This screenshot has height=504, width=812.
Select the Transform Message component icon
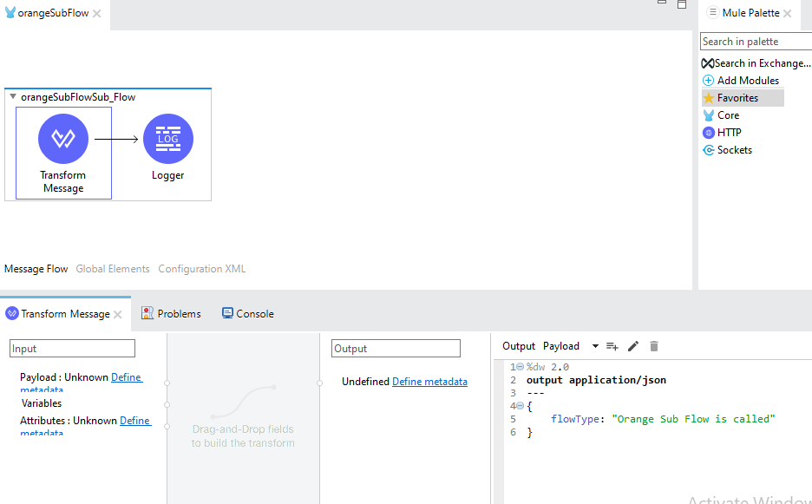tap(63, 139)
